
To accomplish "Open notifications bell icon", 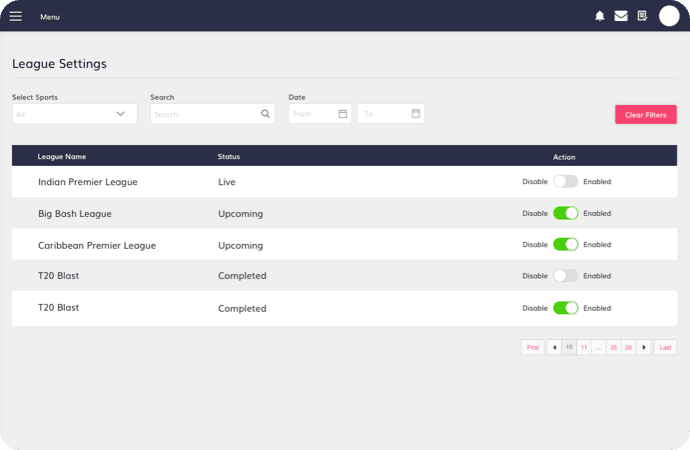I will 600,16.
